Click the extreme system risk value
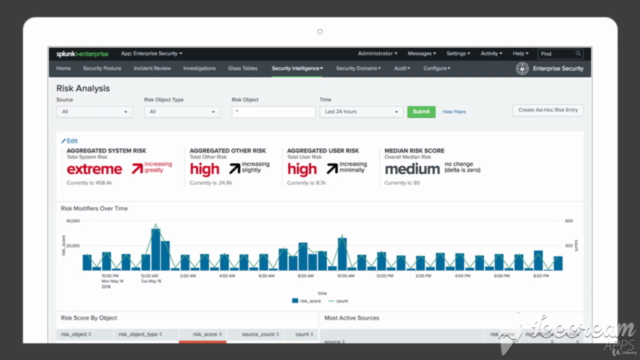The width and height of the screenshot is (640, 360). point(94,169)
